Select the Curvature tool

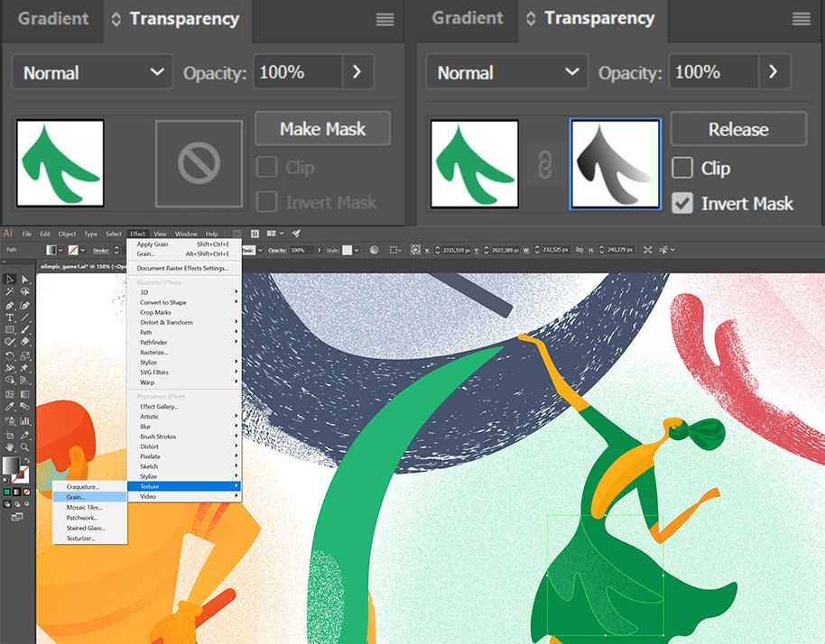(24, 306)
